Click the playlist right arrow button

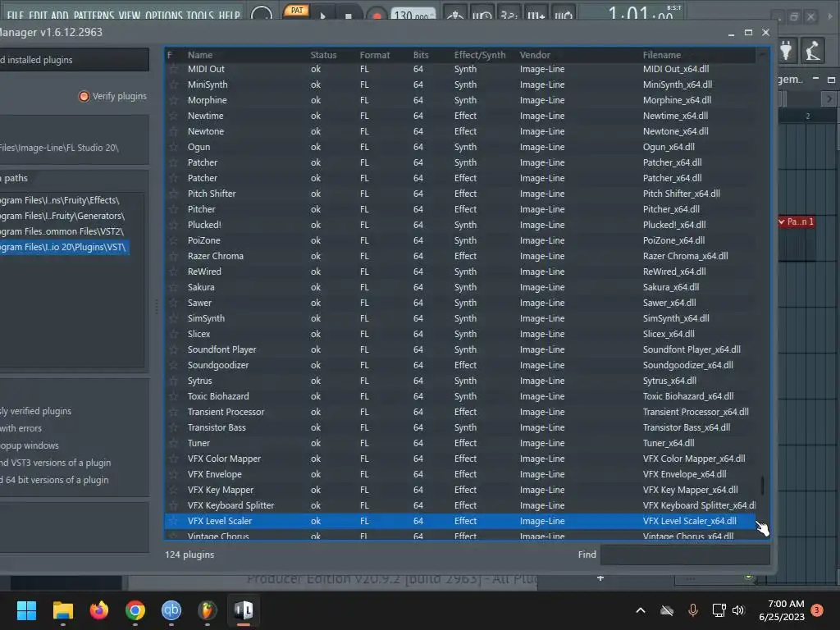(x=829, y=98)
